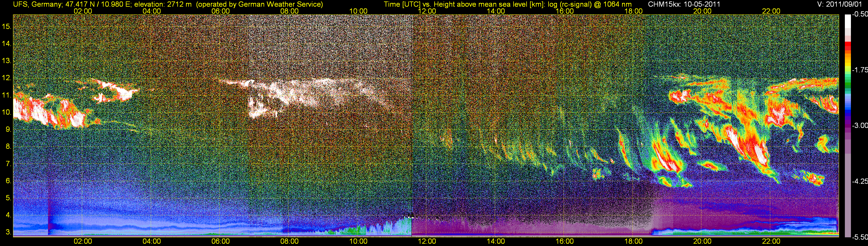Click the 20:00 label on the bottom time axis

702,241
